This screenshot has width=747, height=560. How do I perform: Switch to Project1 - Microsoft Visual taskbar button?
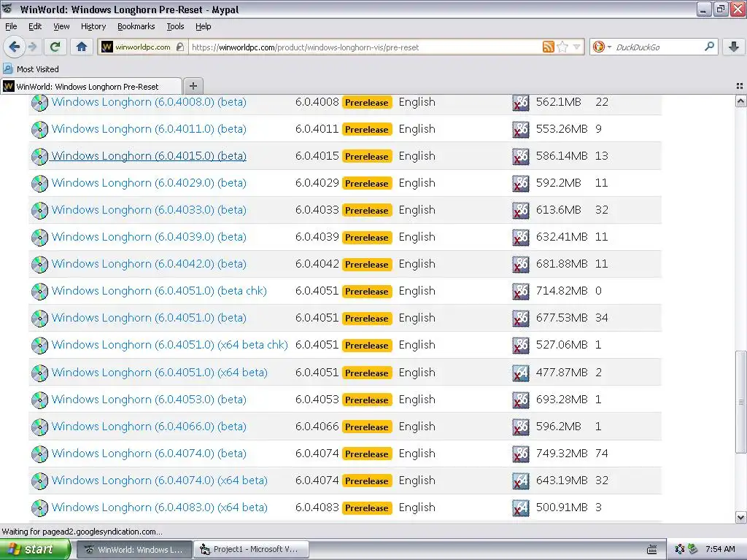(x=252, y=550)
